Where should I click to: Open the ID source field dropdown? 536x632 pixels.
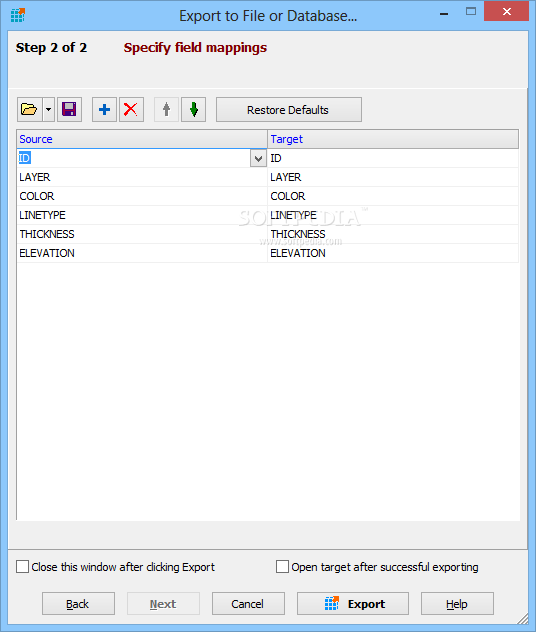pos(258,158)
